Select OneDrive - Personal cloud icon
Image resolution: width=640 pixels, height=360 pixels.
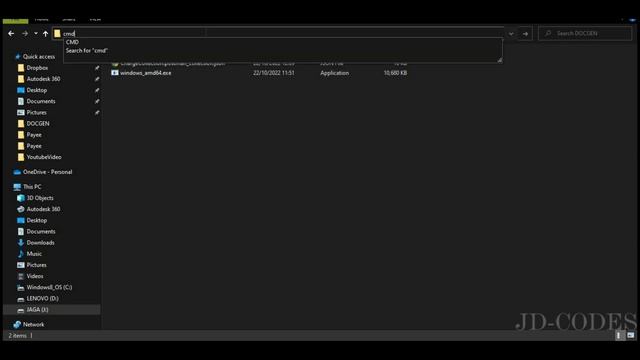click(x=17, y=172)
